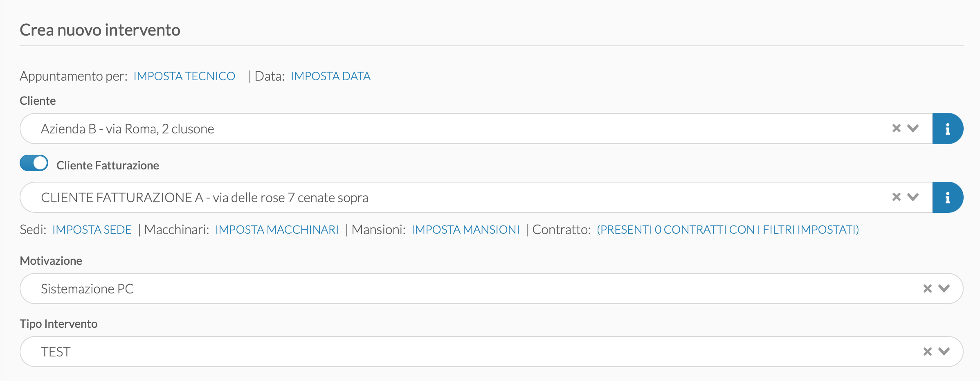Expand the Tipo Intervento dropdown arrow
Screen dimensions: 980x381
tap(944, 352)
